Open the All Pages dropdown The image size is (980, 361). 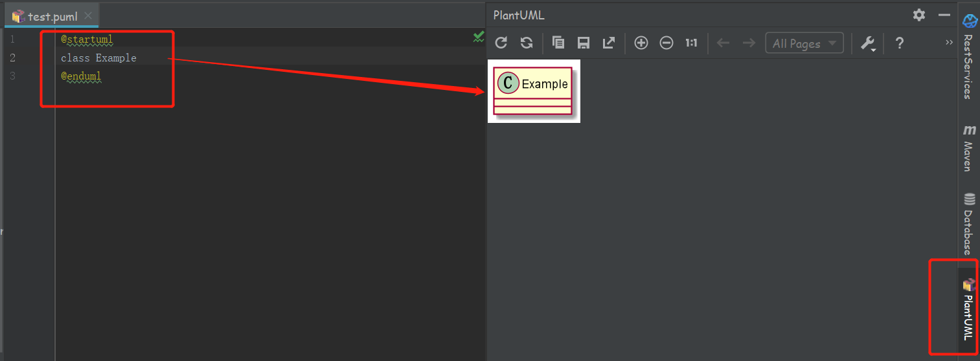[x=804, y=43]
